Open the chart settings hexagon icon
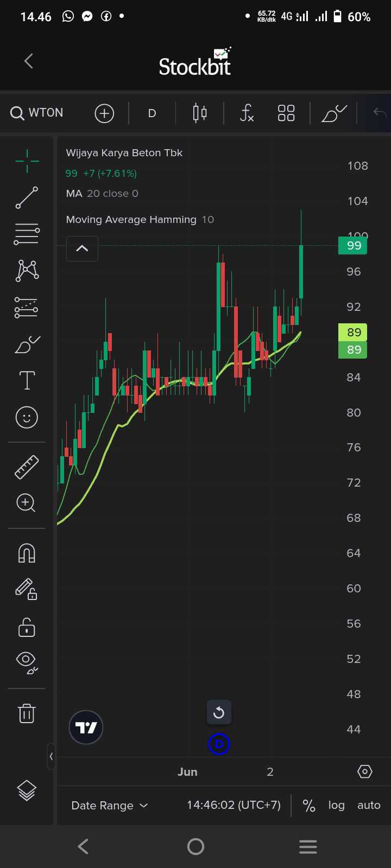 point(365,771)
